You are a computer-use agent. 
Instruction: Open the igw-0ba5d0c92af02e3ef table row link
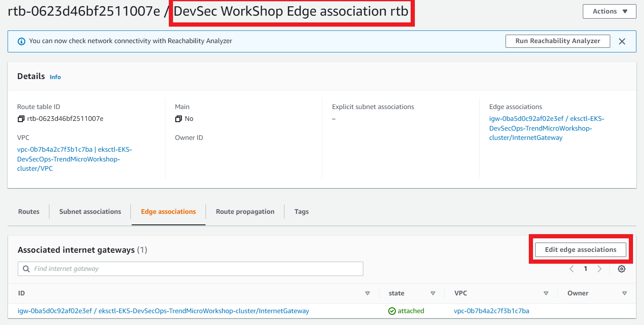click(x=163, y=311)
